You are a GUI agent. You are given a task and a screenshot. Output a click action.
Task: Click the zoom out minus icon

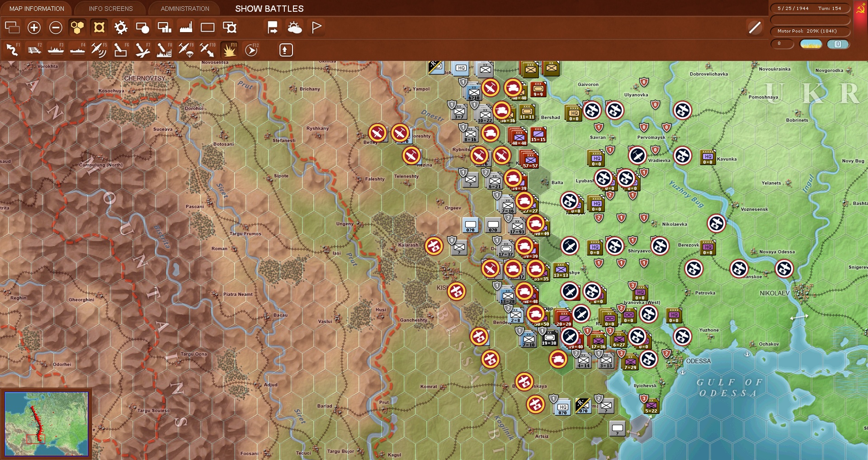click(56, 28)
